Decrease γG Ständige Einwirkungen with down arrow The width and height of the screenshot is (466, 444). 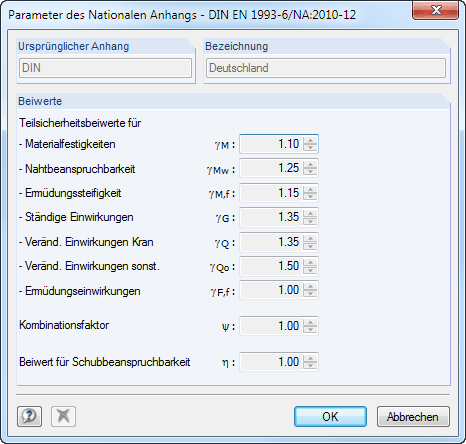click(310, 221)
